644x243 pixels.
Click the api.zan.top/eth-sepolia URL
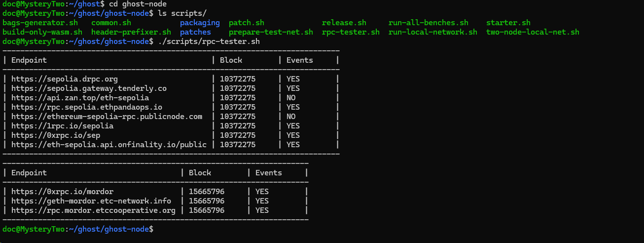80,98
